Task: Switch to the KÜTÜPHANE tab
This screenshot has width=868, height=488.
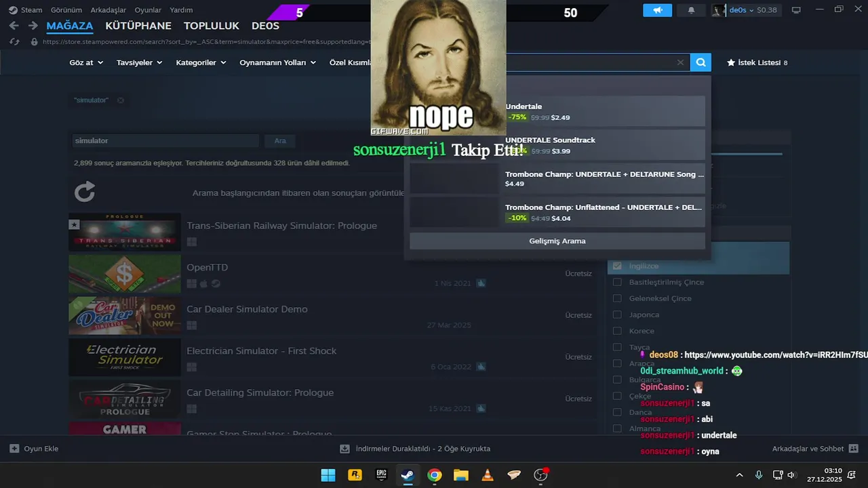Action: [x=138, y=26]
